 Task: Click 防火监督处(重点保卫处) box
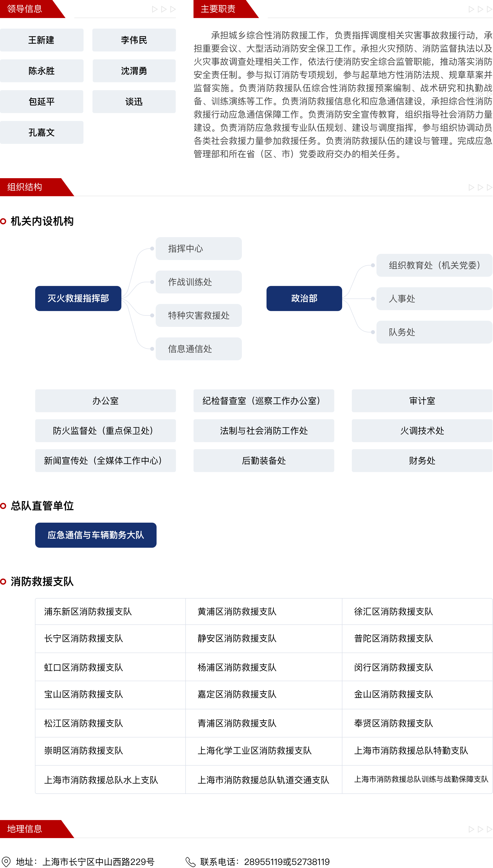(x=105, y=430)
